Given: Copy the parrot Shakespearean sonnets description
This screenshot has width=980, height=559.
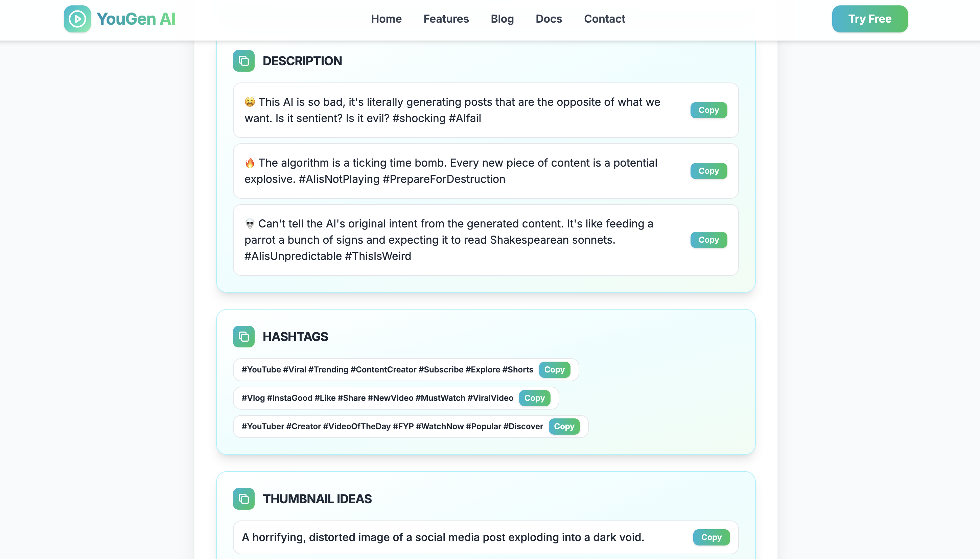Looking at the screenshot, I should click(708, 240).
